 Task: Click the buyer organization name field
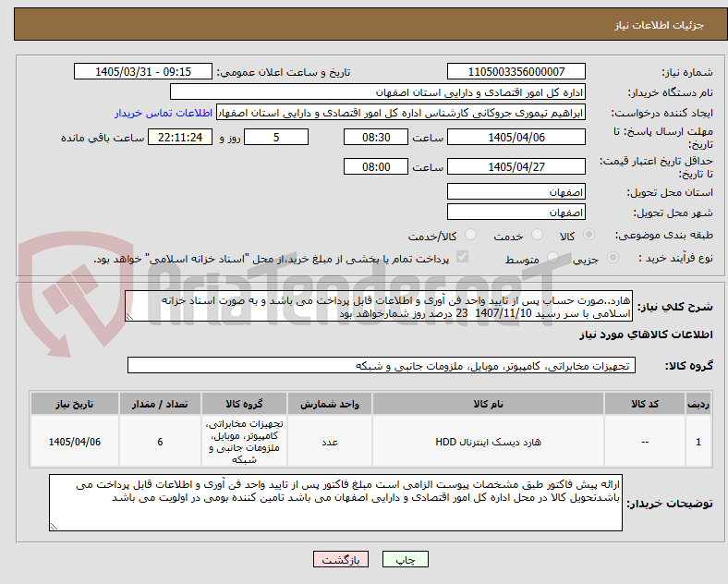378,91
